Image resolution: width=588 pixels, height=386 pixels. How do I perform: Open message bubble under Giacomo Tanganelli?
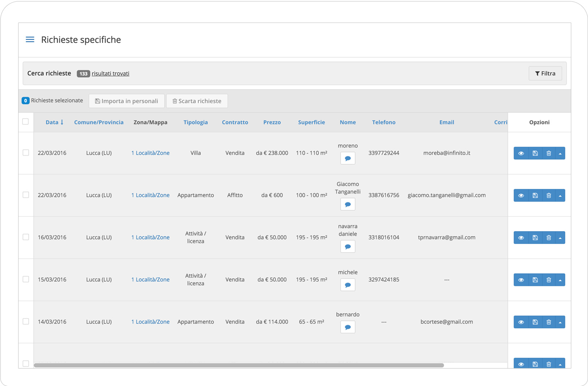coord(348,204)
